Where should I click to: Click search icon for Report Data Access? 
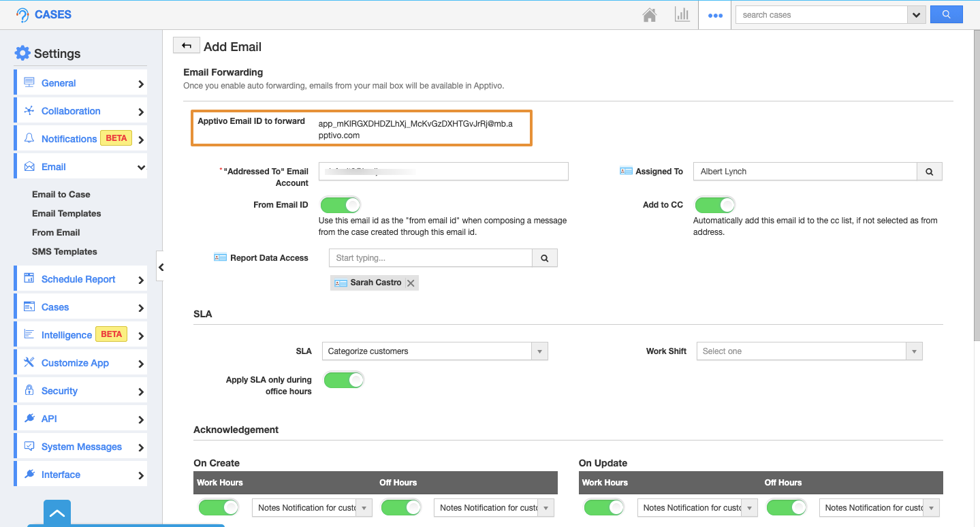[x=544, y=258]
